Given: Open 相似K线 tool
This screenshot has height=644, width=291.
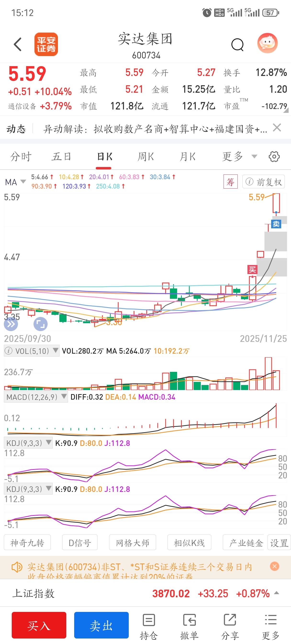Looking at the screenshot, I should [x=189, y=542].
